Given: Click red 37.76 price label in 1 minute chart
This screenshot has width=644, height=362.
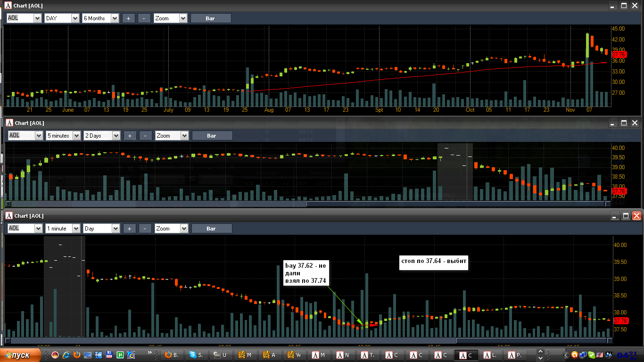Looking at the screenshot, I should [x=620, y=321].
